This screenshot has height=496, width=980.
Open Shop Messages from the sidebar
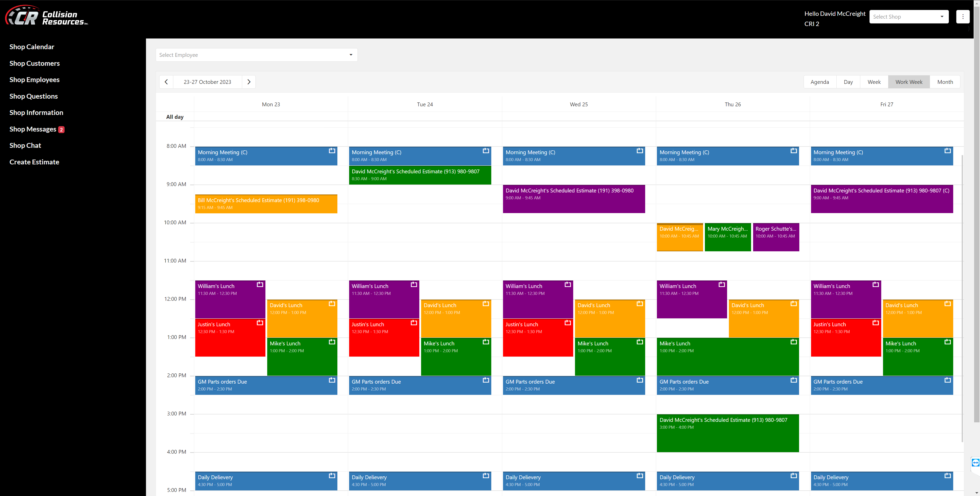coord(33,129)
